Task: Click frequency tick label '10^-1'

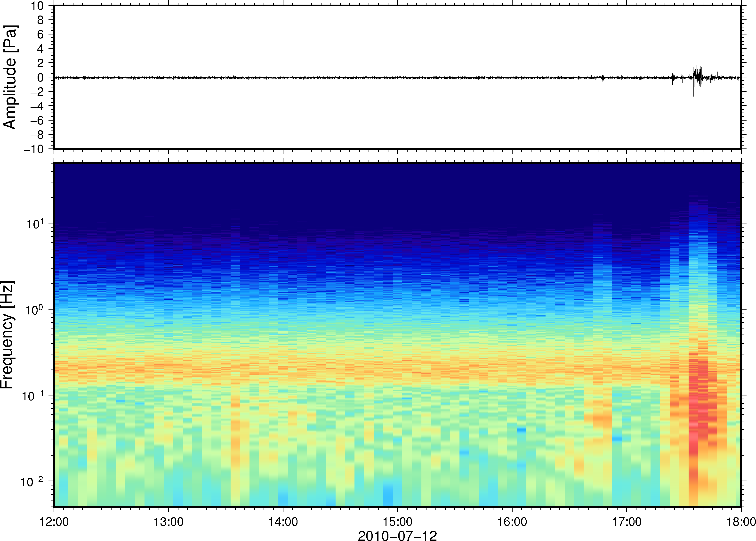Action: coord(33,395)
